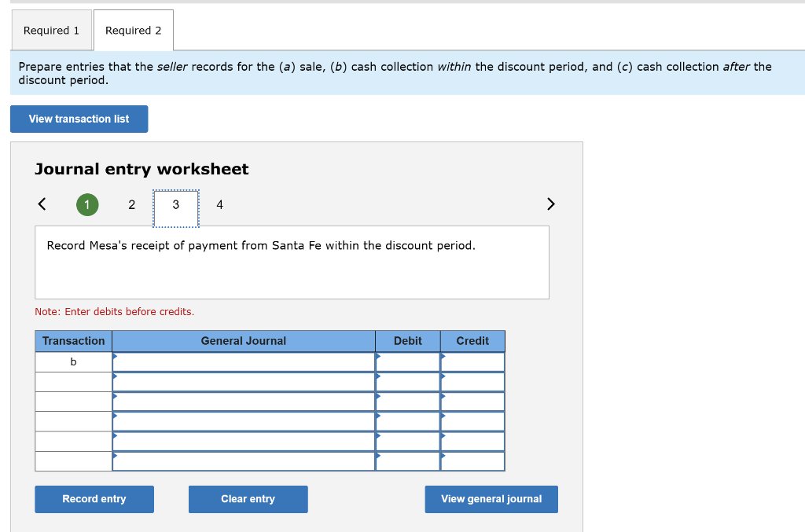Click Credit field in transaction b row
This screenshot has width=805, height=532.
pyautogui.click(x=472, y=362)
